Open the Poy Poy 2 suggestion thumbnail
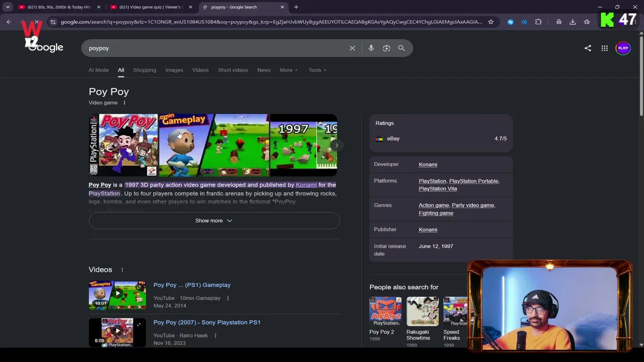This screenshot has width=644, height=362. pos(385,311)
